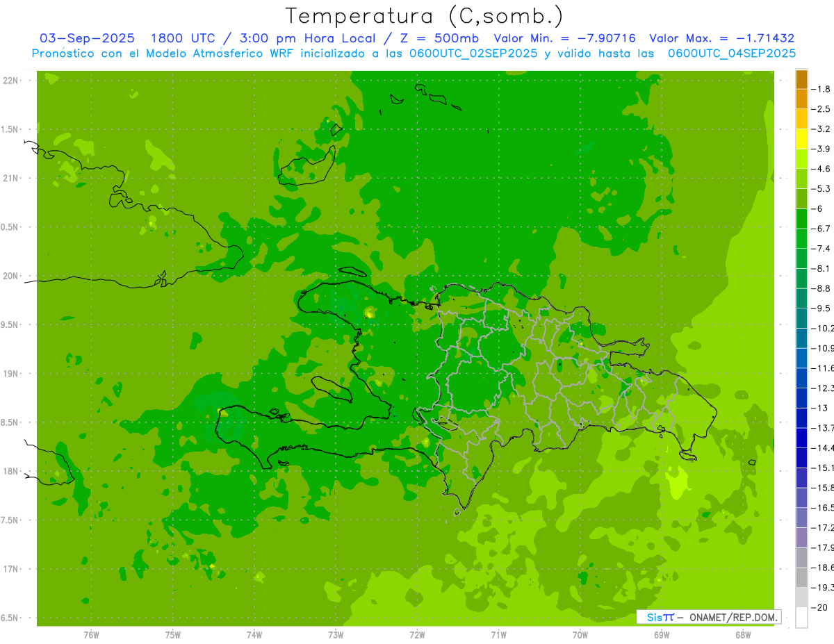834x644 pixels.
Task: Click the '72W' longitude label
Action: point(417,635)
